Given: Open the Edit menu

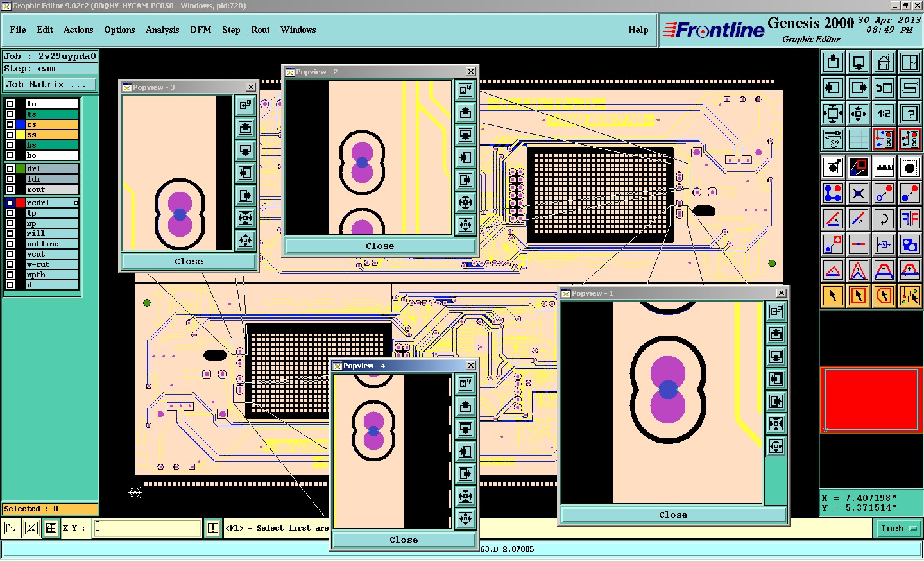Looking at the screenshot, I should tap(45, 30).
